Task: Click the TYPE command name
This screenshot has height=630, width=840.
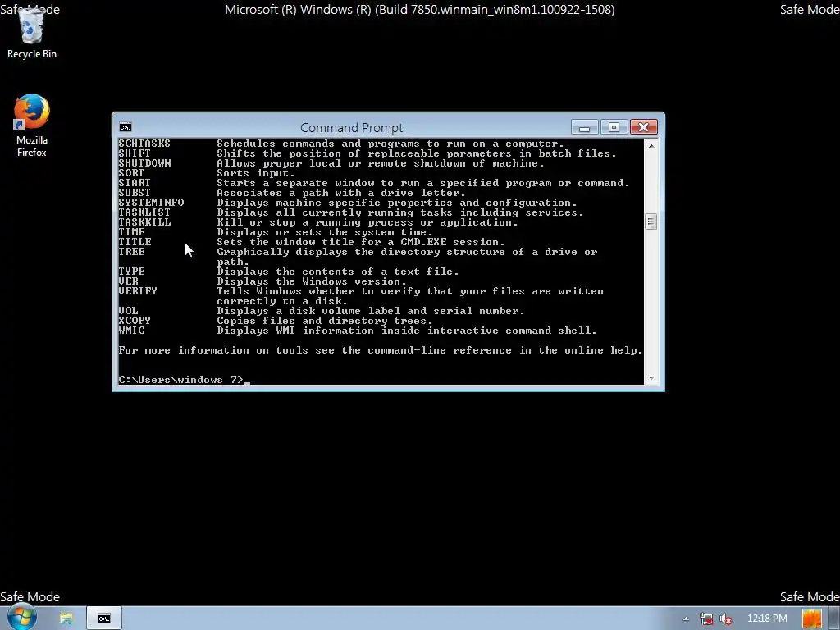Action: click(x=131, y=271)
